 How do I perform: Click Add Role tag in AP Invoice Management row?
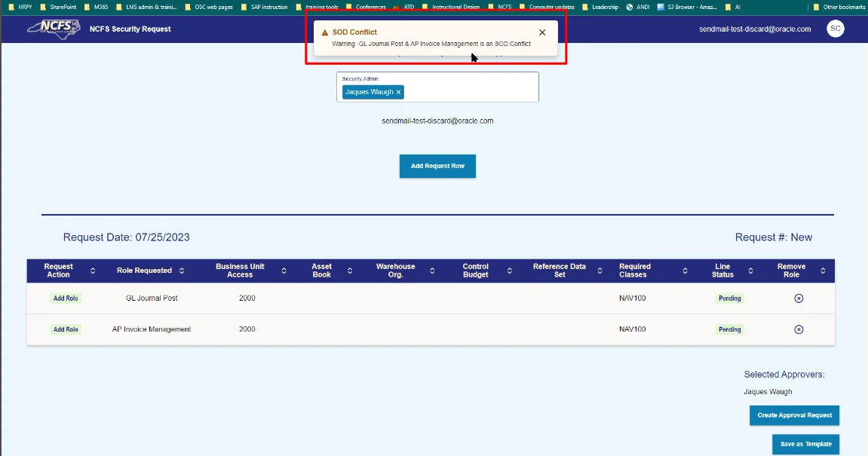click(66, 329)
